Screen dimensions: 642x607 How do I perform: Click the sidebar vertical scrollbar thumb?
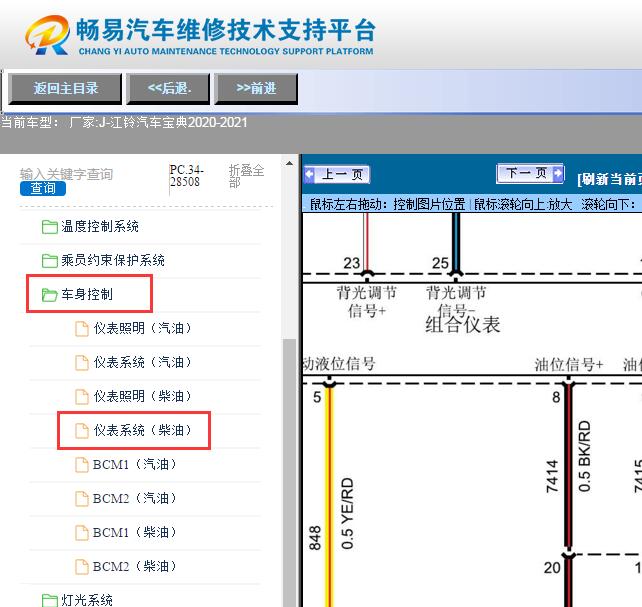point(289,473)
